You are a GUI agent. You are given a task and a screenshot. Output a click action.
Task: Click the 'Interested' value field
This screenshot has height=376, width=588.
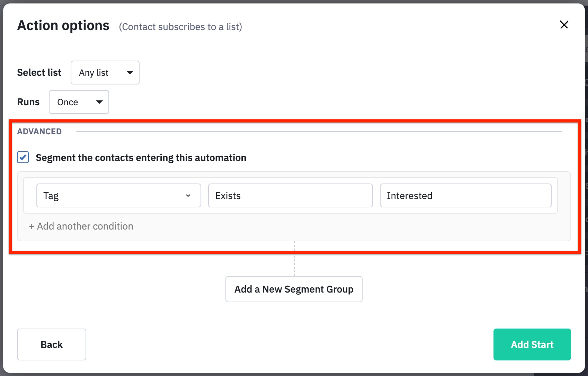(x=465, y=196)
